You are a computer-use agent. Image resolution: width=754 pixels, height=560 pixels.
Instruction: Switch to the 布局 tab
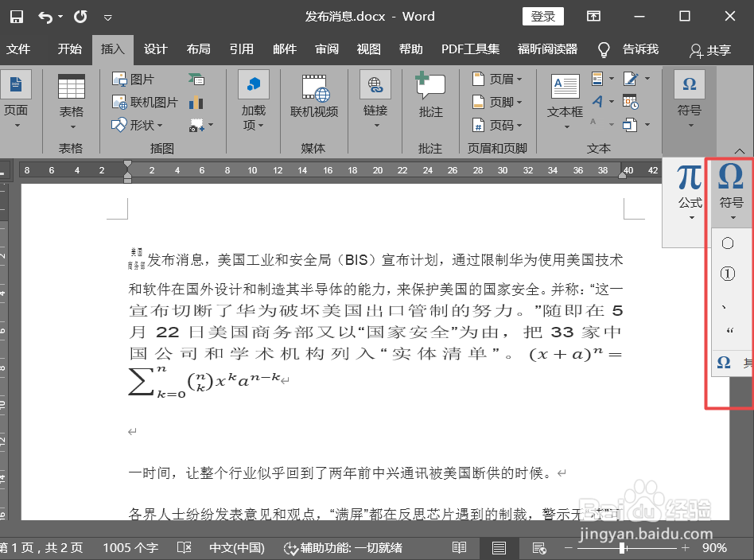[x=199, y=49]
